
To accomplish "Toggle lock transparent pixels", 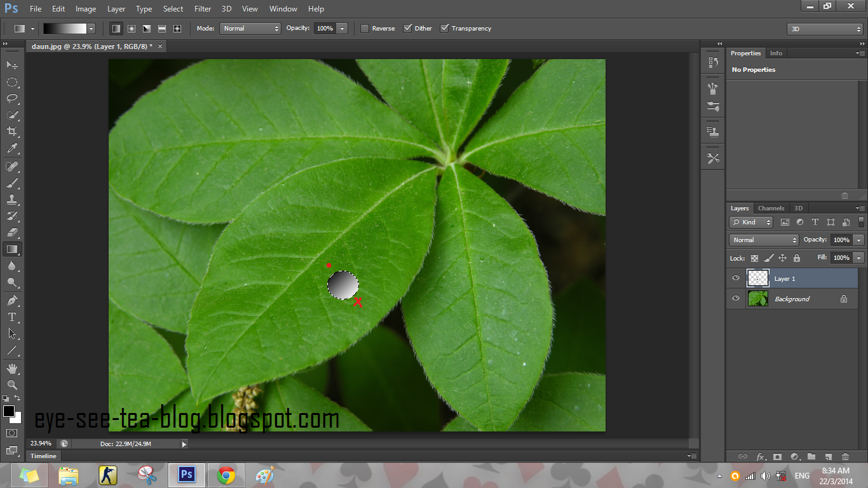I will (x=754, y=258).
